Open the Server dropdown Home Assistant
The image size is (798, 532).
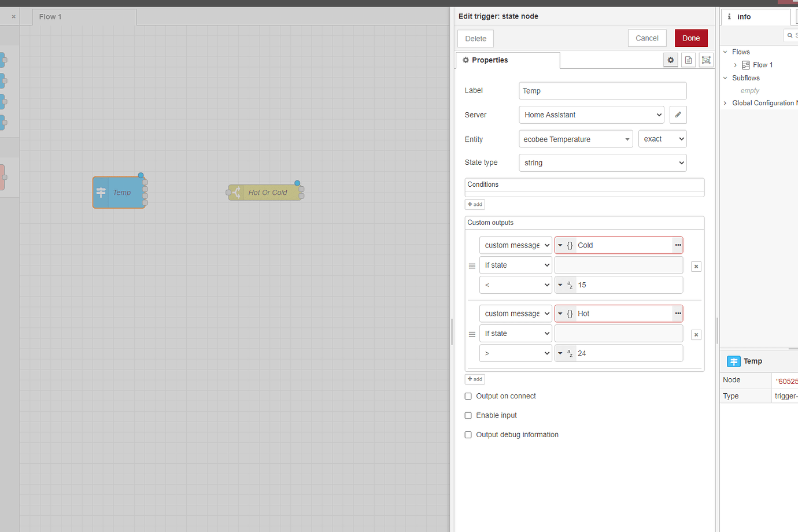(x=592, y=115)
